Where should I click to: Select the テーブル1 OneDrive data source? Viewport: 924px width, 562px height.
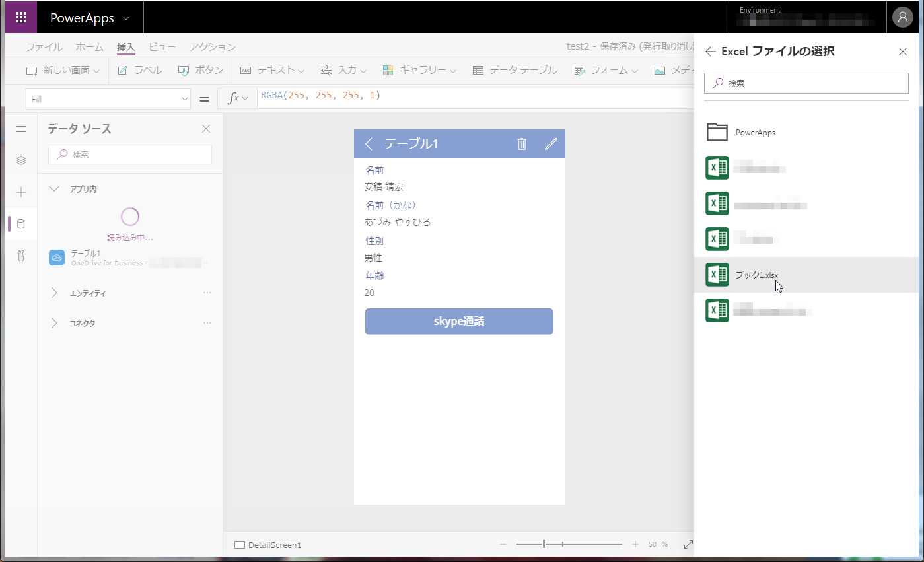[129, 258]
